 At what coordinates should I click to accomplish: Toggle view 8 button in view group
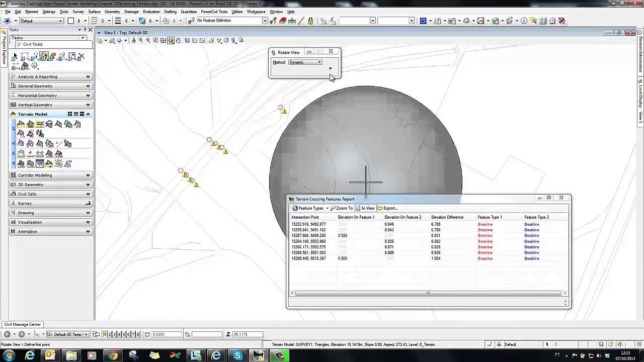point(138,334)
